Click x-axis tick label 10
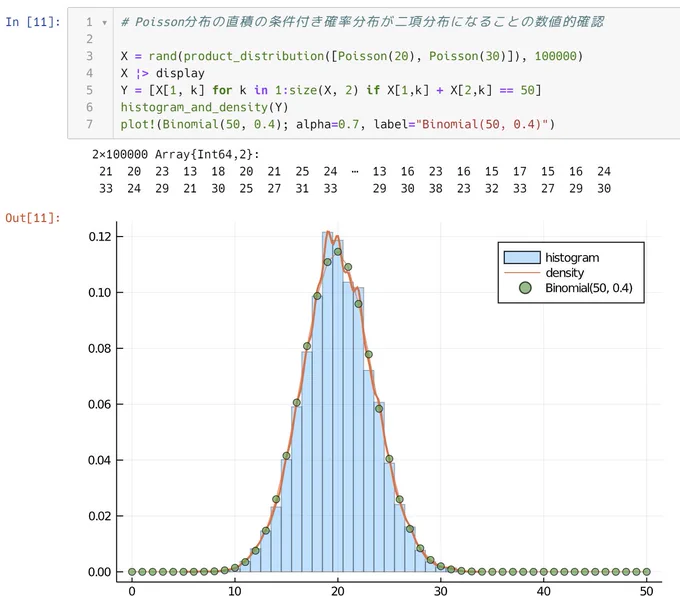The height and width of the screenshot is (614, 680). point(235,591)
